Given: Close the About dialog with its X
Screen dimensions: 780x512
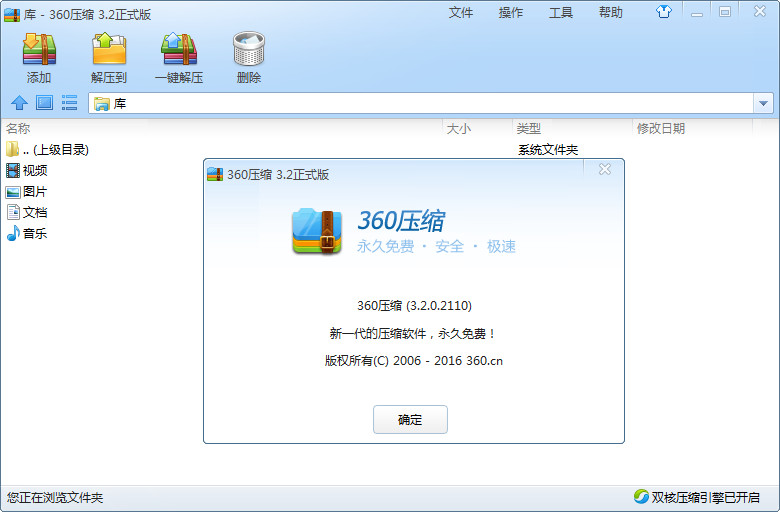Looking at the screenshot, I should [604, 169].
